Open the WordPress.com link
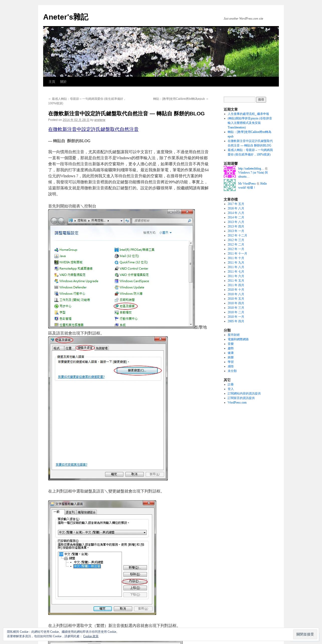 237,402
